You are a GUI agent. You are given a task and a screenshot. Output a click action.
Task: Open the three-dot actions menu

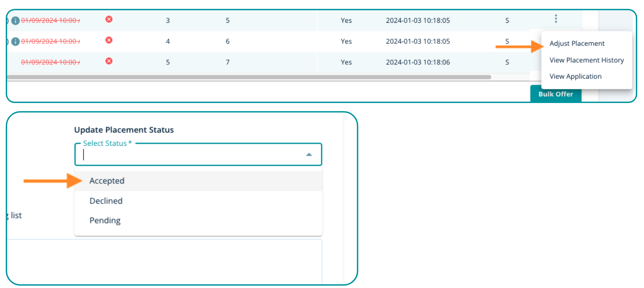556,19
